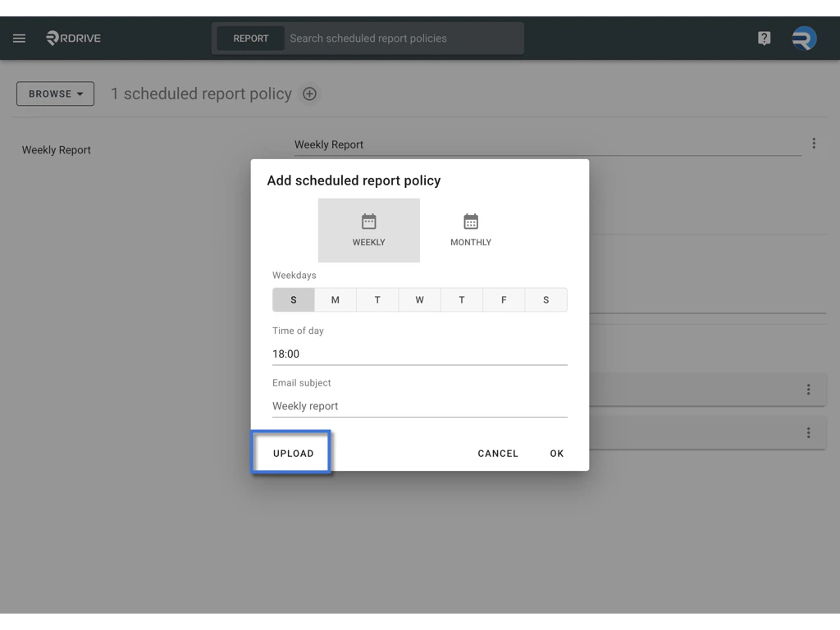The width and height of the screenshot is (840, 630).
Task: Click the Email subject input field
Action: click(x=419, y=405)
